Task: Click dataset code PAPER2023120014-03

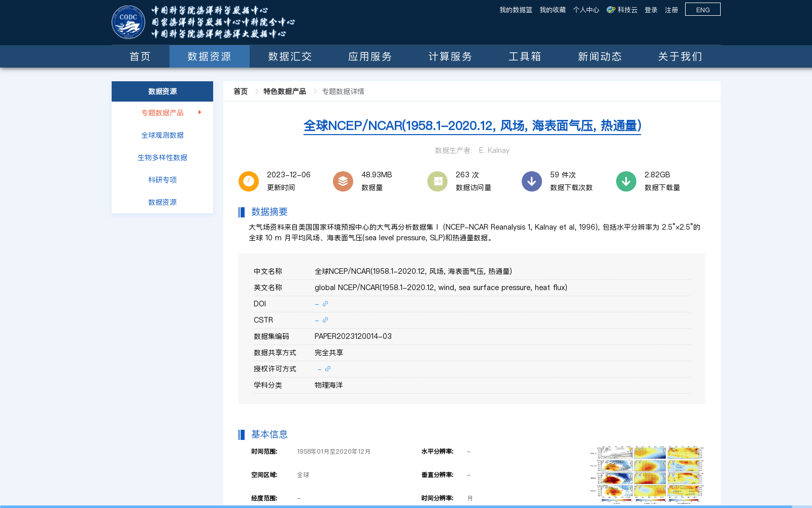Action: 353,336
